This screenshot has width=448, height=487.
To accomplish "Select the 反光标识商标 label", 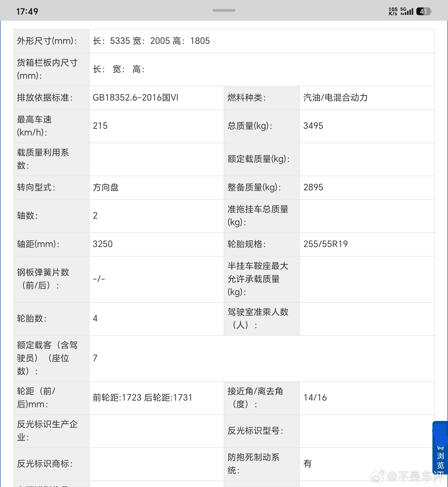I will 45,464.
